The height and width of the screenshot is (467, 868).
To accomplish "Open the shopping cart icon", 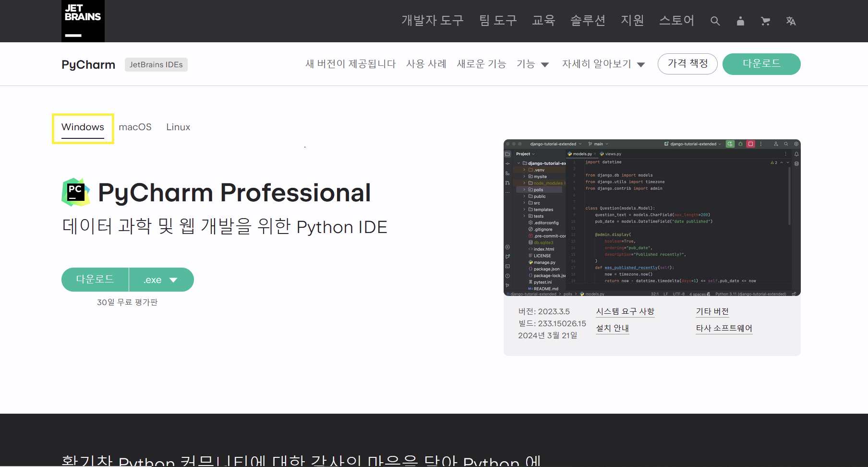I will click(766, 21).
